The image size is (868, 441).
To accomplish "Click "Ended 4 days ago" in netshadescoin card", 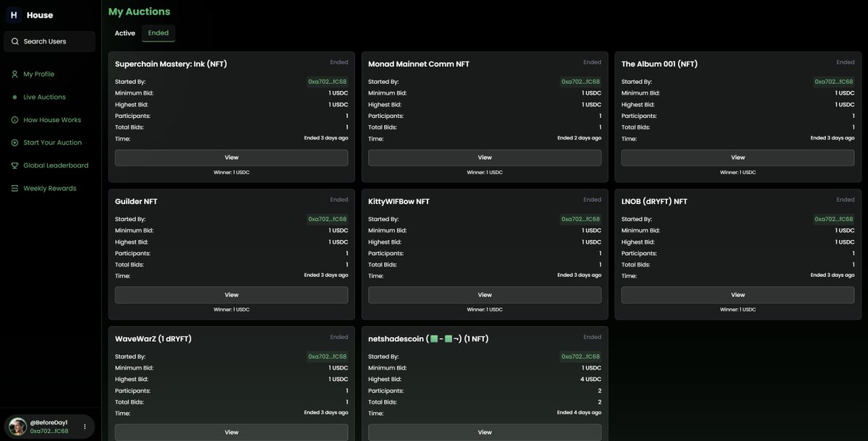I will pyautogui.click(x=579, y=413).
